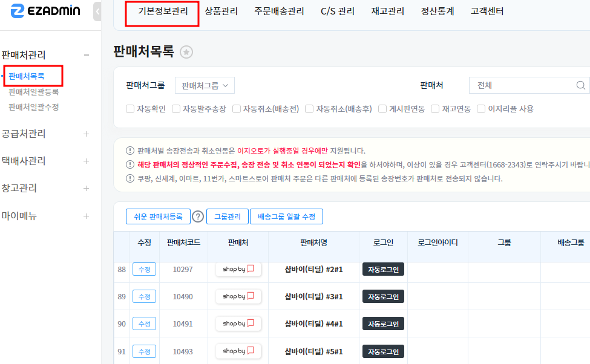590x364 pixels.
Task: Click the EZADMIN logo
Action: coord(45,11)
